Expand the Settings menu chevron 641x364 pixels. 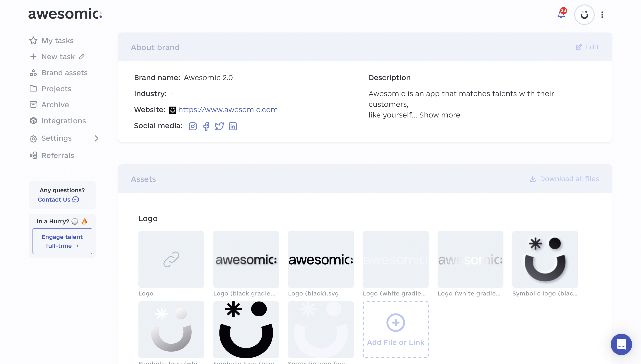(97, 138)
